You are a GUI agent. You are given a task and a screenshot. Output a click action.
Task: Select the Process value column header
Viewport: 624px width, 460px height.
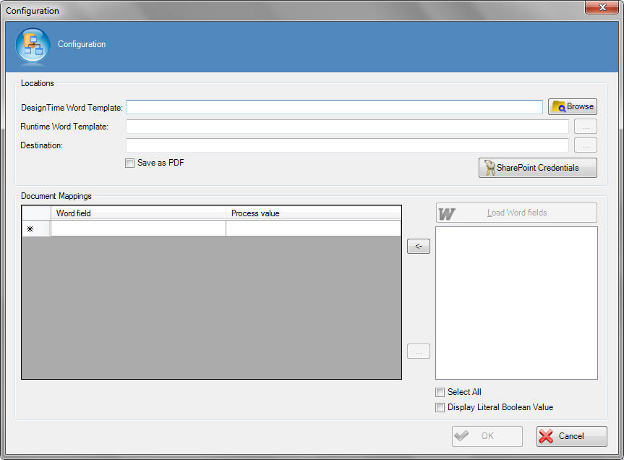(313, 213)
